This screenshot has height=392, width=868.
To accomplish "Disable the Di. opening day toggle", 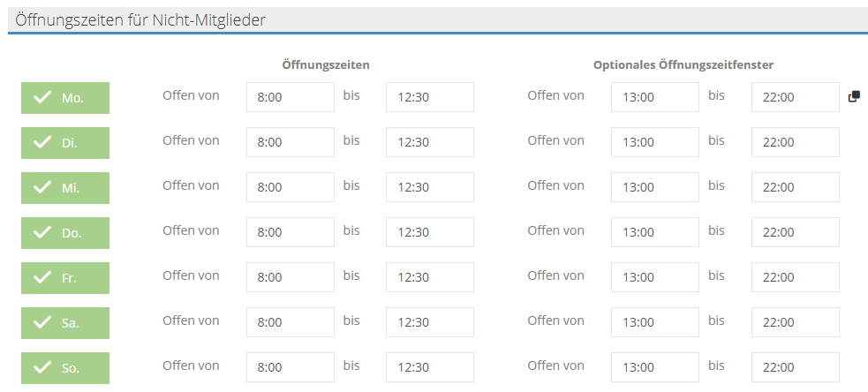I will [65, 143].
